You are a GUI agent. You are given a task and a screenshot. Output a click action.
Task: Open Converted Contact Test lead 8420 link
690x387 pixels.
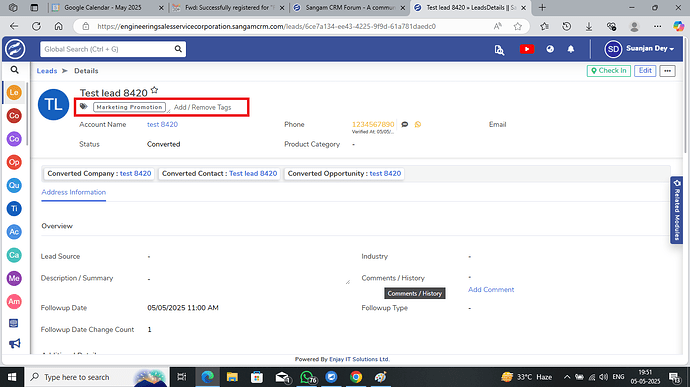(x=253, y=173)
